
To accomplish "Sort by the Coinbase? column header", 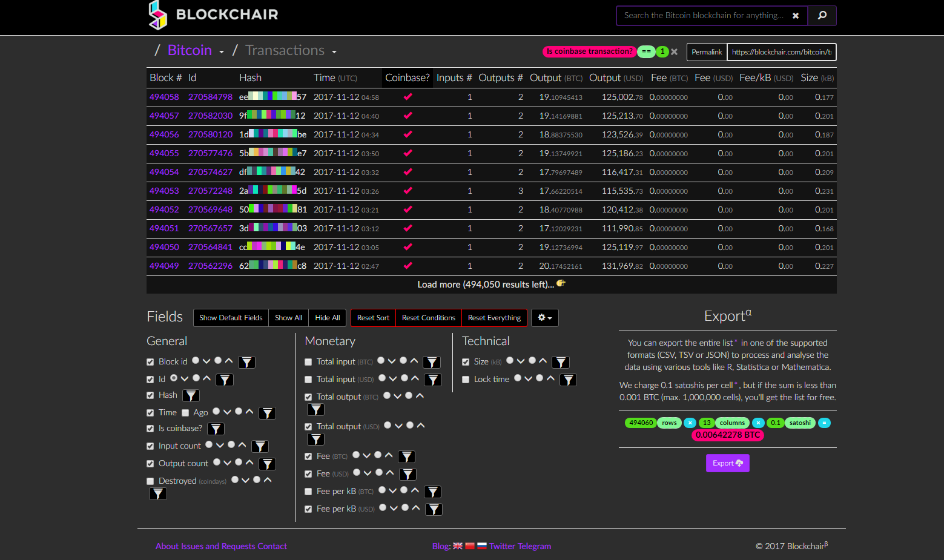I will (408, 78).
